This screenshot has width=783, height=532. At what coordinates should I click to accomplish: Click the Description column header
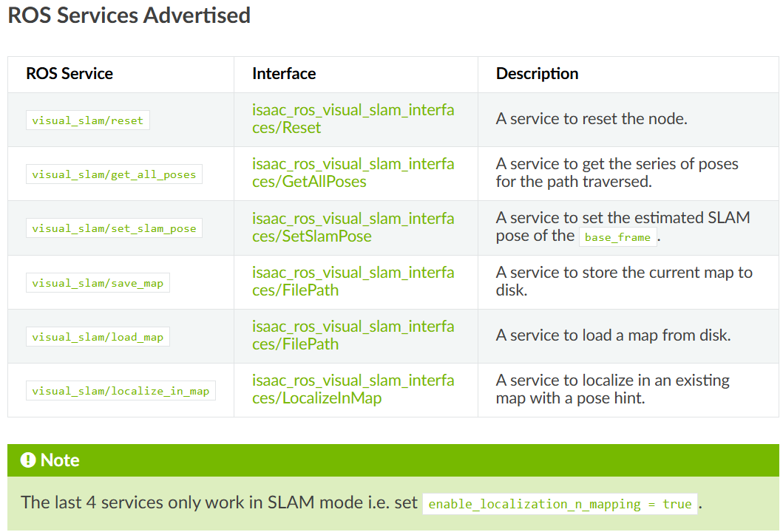537,73
